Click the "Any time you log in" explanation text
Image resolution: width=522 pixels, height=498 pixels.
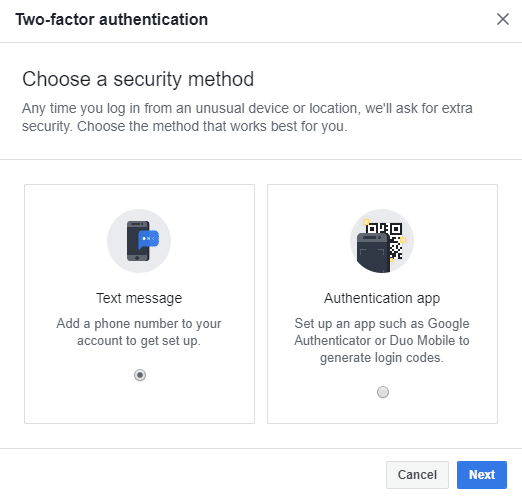tap(247, 117)
